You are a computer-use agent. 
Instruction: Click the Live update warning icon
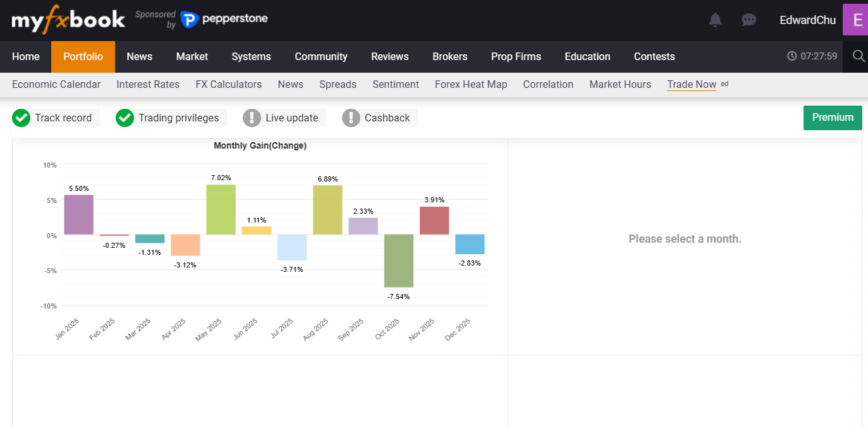[x=252, y=118]
